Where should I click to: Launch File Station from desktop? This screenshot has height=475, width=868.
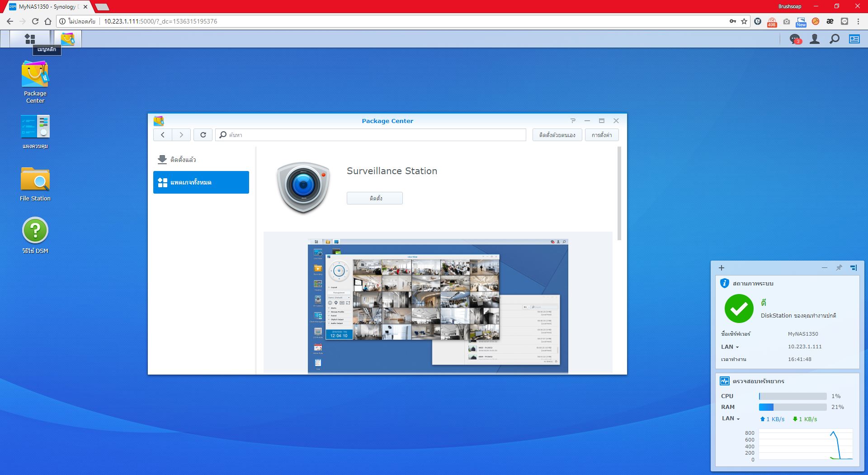point(35,184)
